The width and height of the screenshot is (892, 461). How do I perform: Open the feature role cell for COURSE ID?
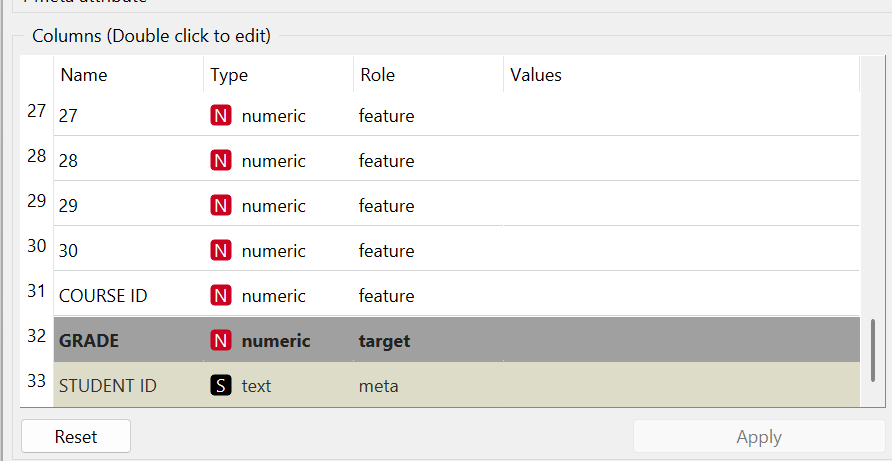coord(428,295)
